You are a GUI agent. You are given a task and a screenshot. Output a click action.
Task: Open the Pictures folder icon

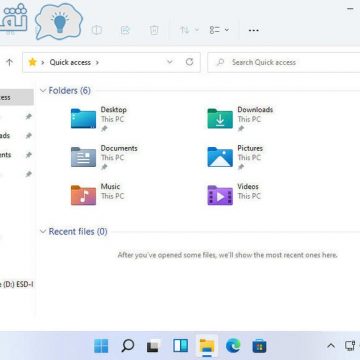pyautogui.click(x=220, y=157)
